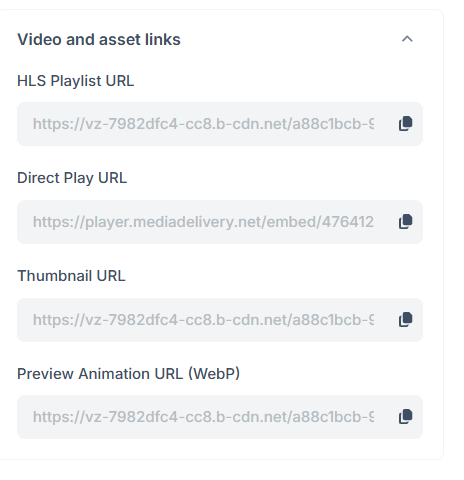This screenshot has height=480, width=464.
Task: Click the b-cdn.net link under Thumbnail URL
Action: pyautogui.click(x=203, y=320)
